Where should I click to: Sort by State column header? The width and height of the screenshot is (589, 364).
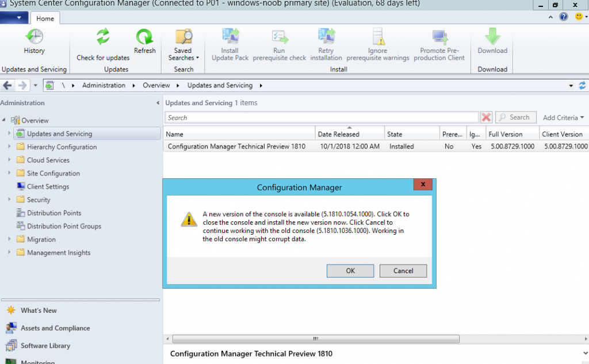(412, 134)
